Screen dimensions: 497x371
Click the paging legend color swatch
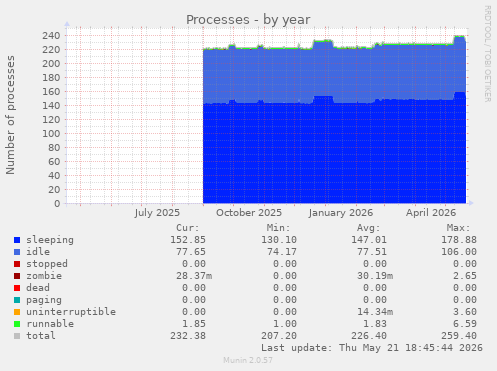click(17, 300)
